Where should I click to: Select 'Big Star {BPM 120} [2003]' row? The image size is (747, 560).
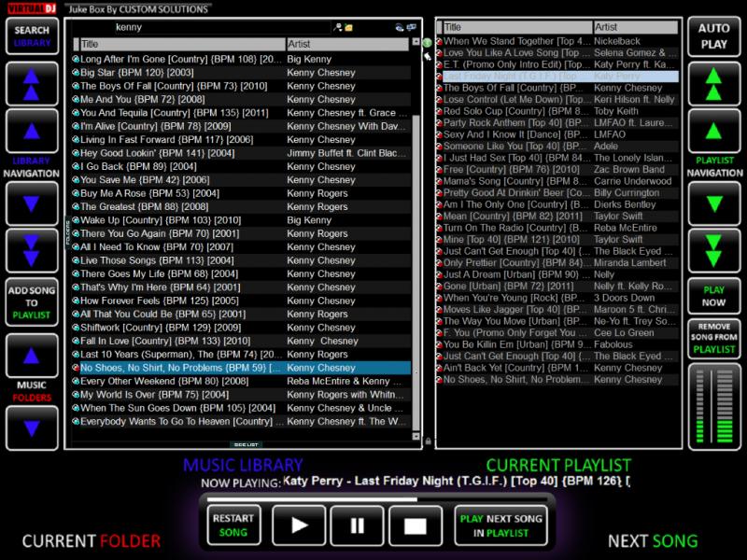point(242,73)
